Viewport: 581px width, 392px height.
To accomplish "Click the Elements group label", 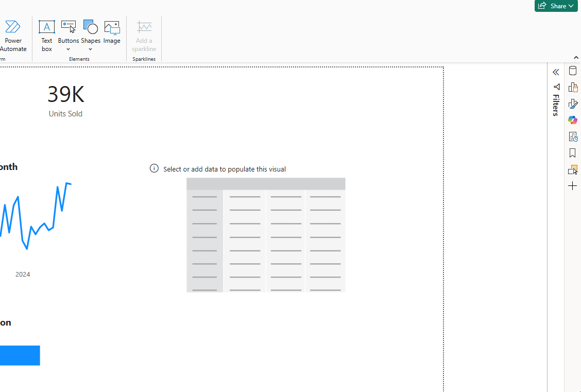I will click(x=79, y=59).
